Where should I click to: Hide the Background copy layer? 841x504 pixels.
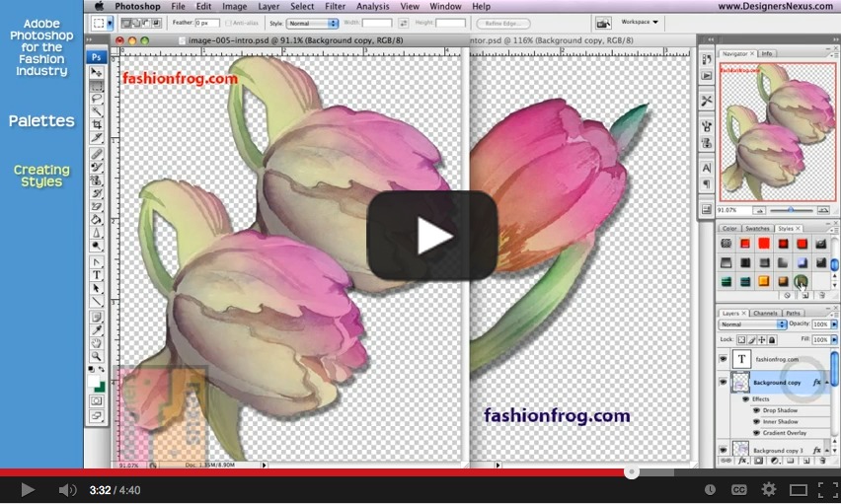coord(723,382)
